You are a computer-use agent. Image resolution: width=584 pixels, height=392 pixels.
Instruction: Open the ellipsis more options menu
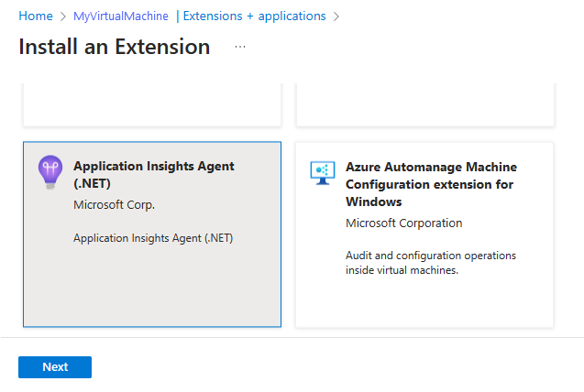point(240,46)
